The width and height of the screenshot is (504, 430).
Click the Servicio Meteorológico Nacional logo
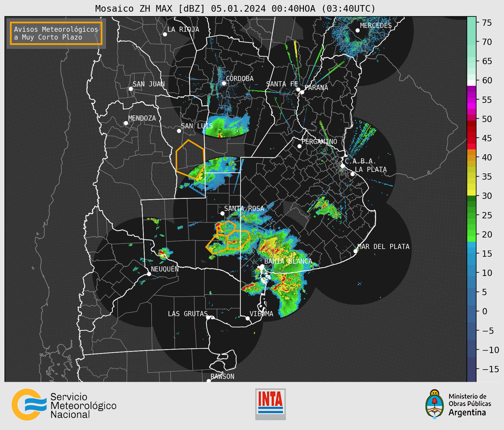tap(64, 405)
